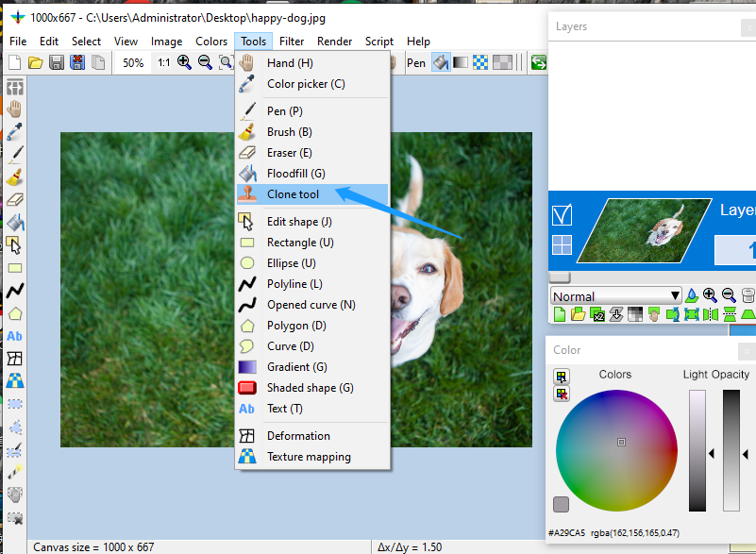Toggle the gradient fill option in toolbar
The image size is (756, 554).
(461, 63)
